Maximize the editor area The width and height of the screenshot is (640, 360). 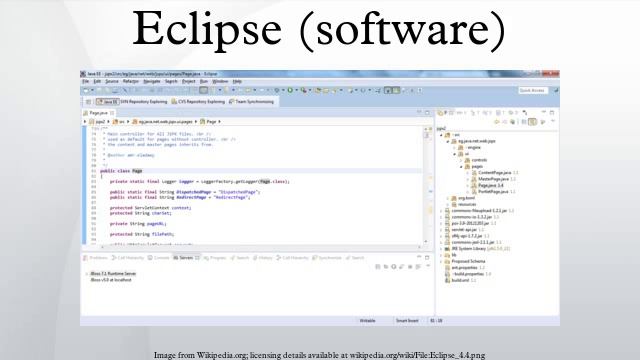[427, 112]
